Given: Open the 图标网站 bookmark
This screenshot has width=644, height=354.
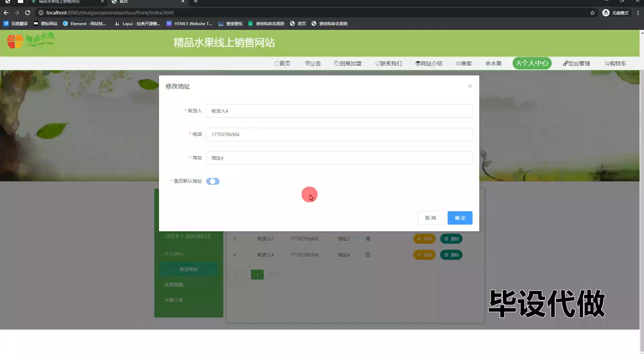Looking at the screenshot, I should point(45,23).
